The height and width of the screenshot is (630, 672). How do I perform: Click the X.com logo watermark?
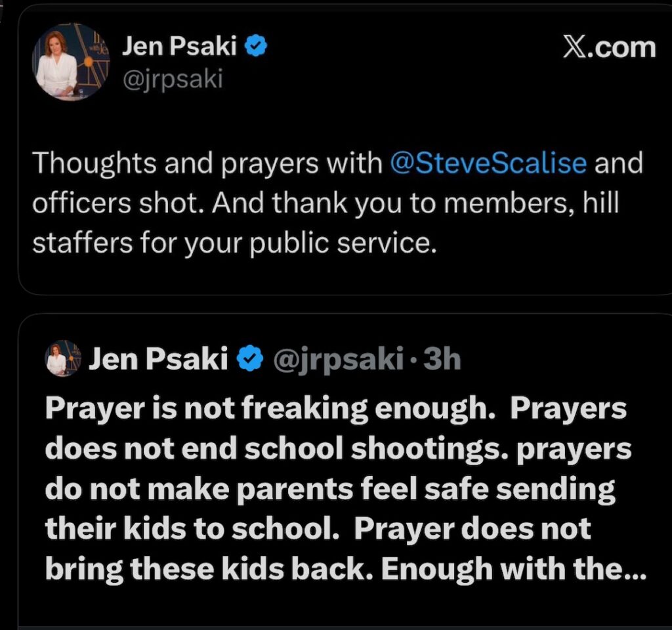609,47
